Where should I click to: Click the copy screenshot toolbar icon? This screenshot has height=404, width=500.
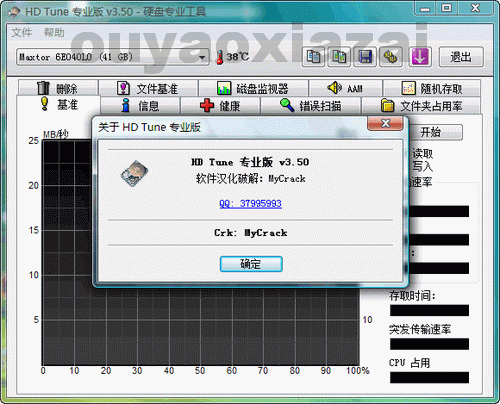click(x=339, y=57)
